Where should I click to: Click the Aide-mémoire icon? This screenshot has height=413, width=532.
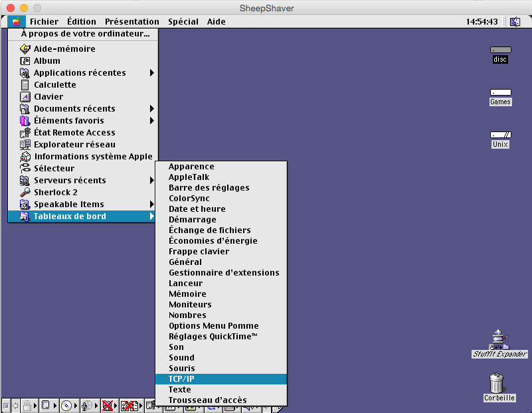tap(25, 49)
